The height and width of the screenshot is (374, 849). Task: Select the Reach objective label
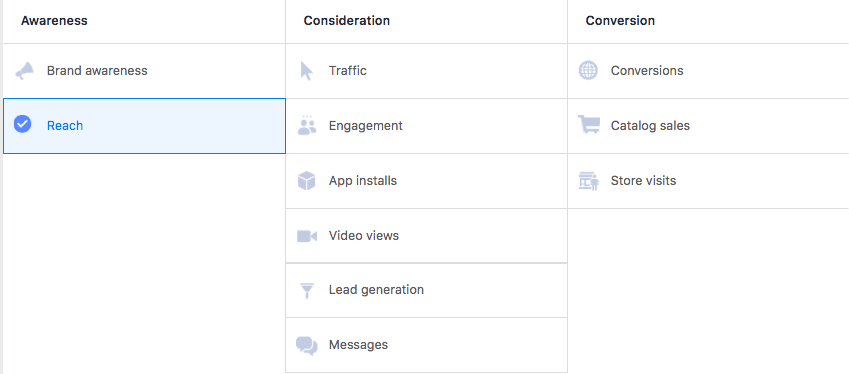click(x=65, y=126)
